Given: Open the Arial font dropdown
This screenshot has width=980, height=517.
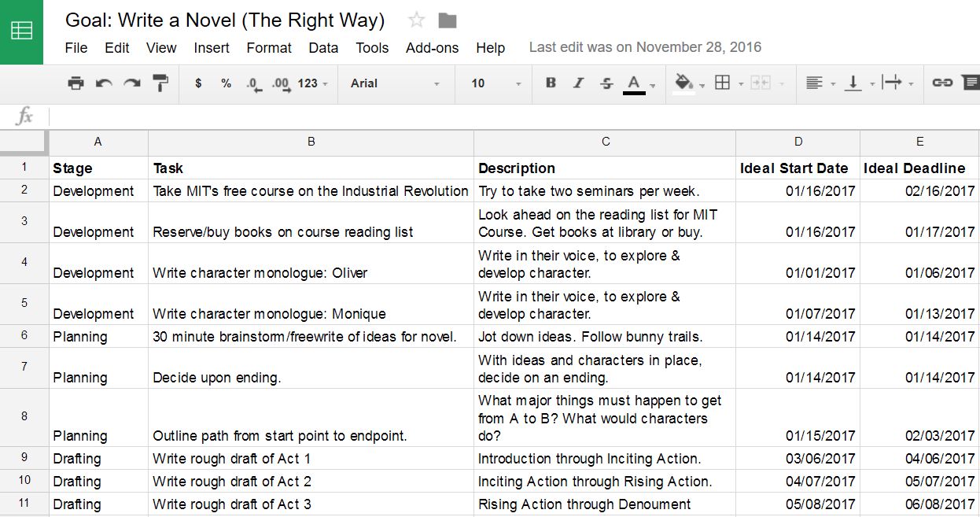Looking at the screenshot, I should [395, 83].
